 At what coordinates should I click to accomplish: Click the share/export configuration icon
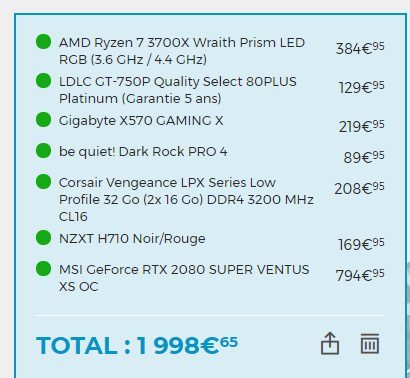330,343
